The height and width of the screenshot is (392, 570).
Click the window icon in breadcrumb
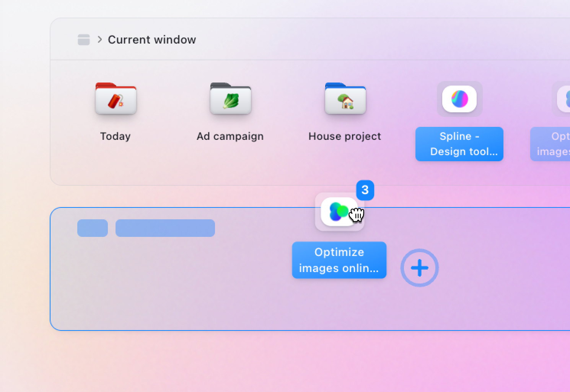pyautogui.click(x=84, y=40)
